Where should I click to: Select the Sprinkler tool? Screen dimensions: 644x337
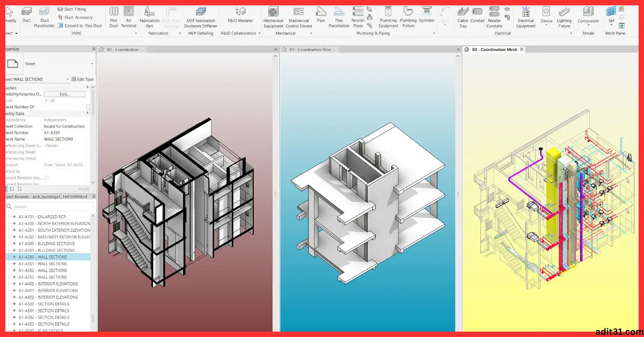(x=427, y=14)
